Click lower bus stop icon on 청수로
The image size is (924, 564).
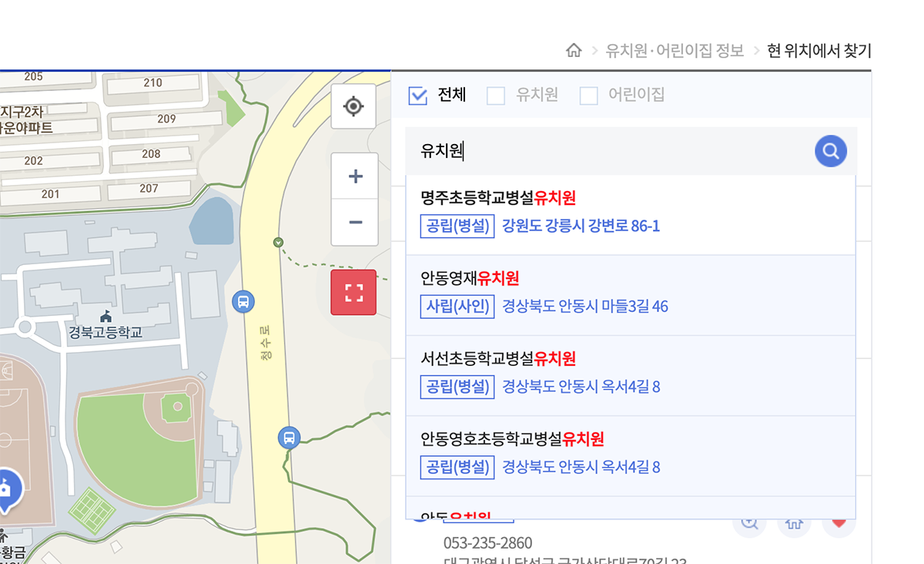tap(289, 438)
